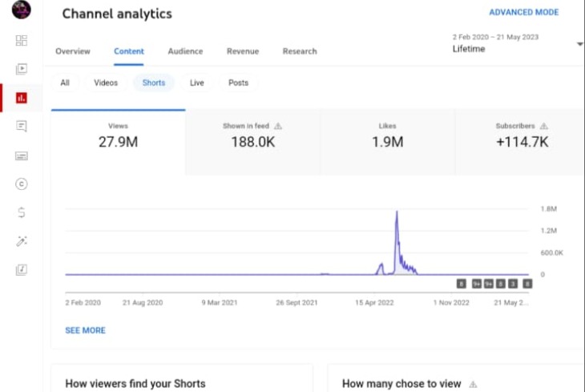Select the Content tab
585x392 pixels.
[129, 51]
